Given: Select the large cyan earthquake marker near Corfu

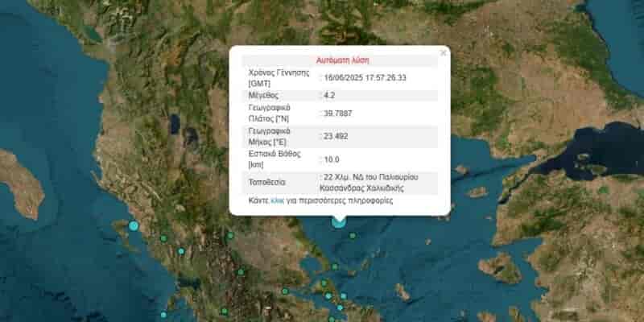Looking at the screenshot, I should coord(134,226).
